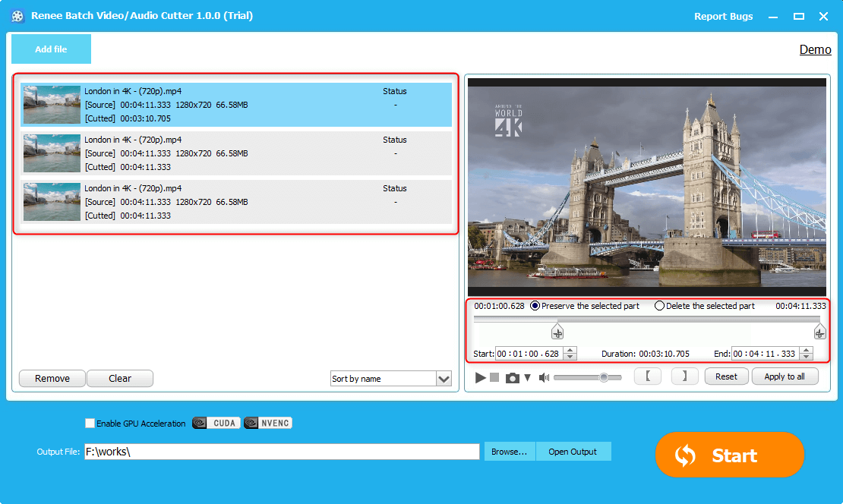Take a snapshot with camera icon

(x=513, y=377)
